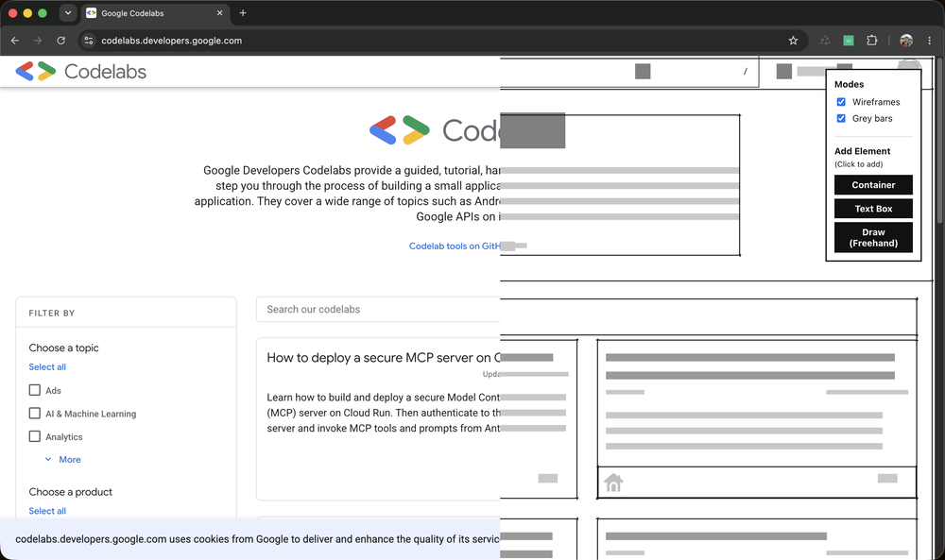This screenshot has width=945, height=560.
Task: Click the Search our codelabs field
Action: coord(378,310)
